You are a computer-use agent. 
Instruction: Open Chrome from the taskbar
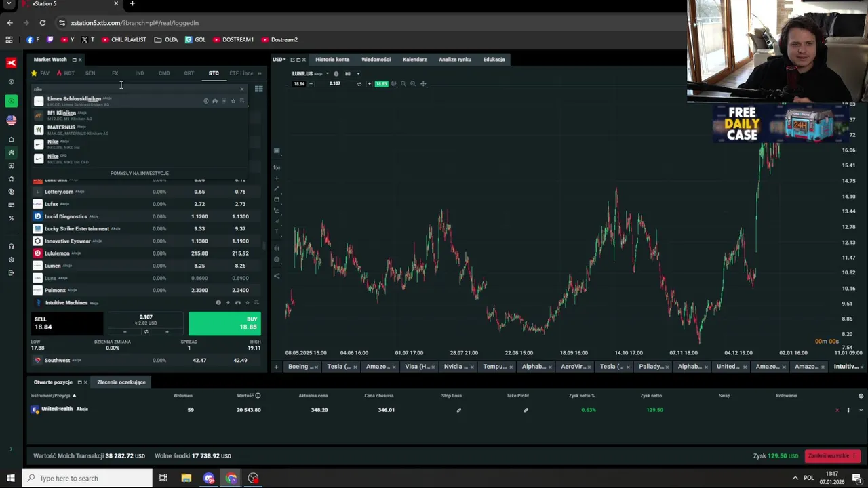point(231,479)
